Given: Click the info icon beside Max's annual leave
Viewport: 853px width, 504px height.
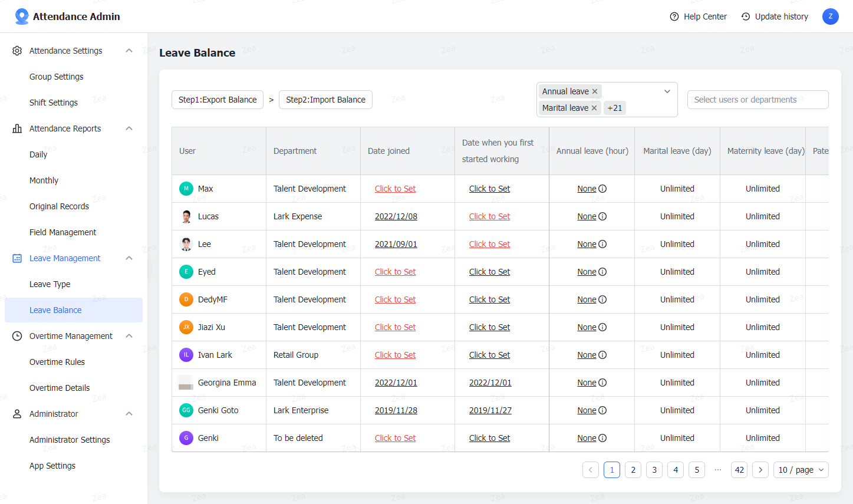Looking at the screenshot, I should pos(602,189).
